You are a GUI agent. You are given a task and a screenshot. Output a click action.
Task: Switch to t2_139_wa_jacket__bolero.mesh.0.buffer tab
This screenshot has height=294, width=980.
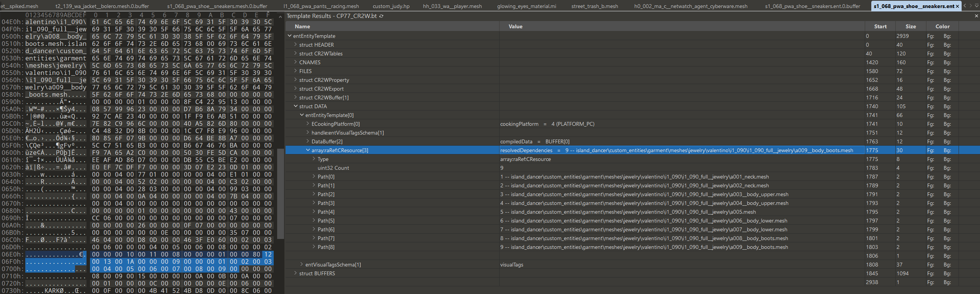click(102, 6)
